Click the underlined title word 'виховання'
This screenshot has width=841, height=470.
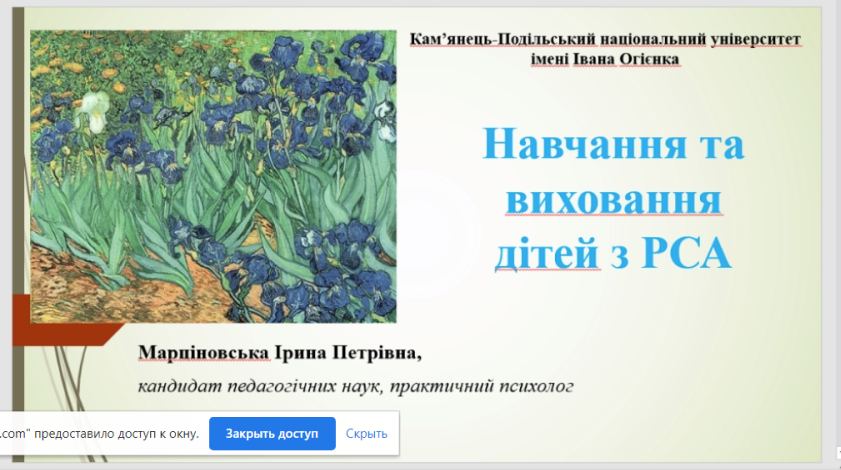click(613, 200)
